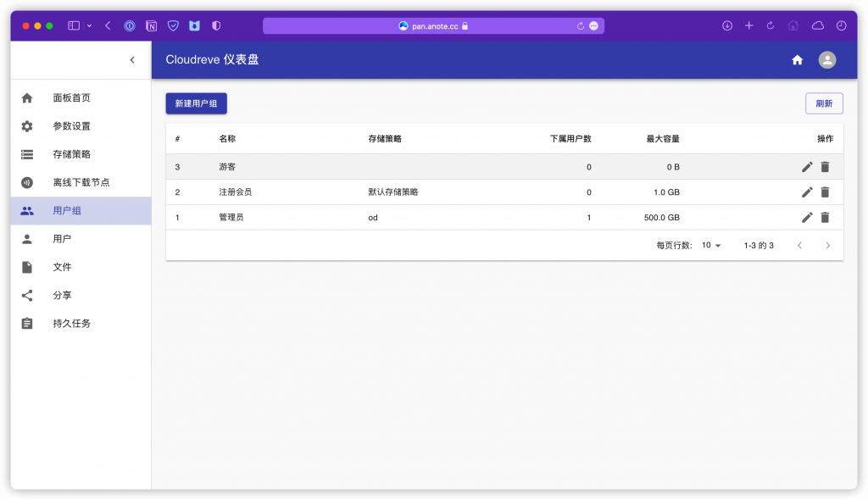
Task: Go to next page of user groups
Action: pyautogui.click(x=827, y=245)
